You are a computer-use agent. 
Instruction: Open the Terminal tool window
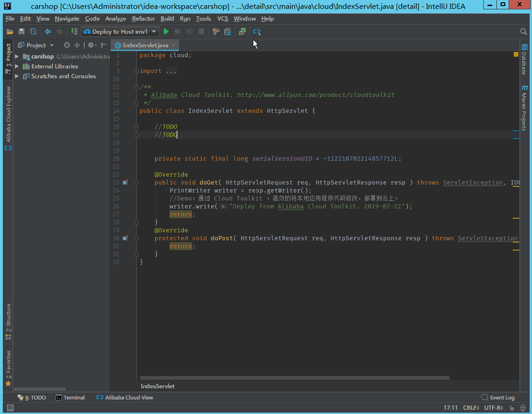(70, 397)
